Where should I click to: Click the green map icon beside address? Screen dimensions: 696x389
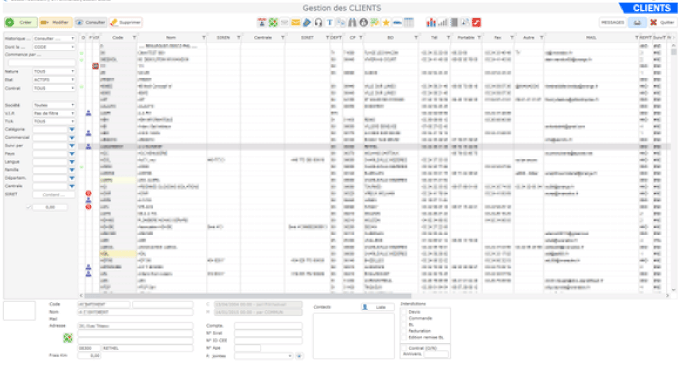coord(67,338)
